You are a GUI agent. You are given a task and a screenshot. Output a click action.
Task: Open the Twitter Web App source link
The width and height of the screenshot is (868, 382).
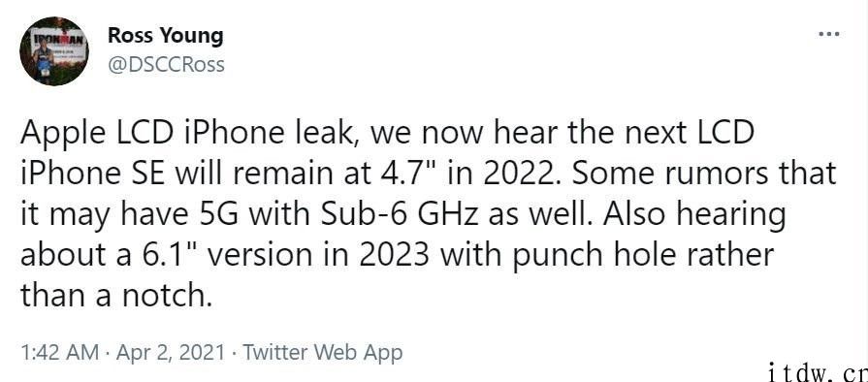323,352
